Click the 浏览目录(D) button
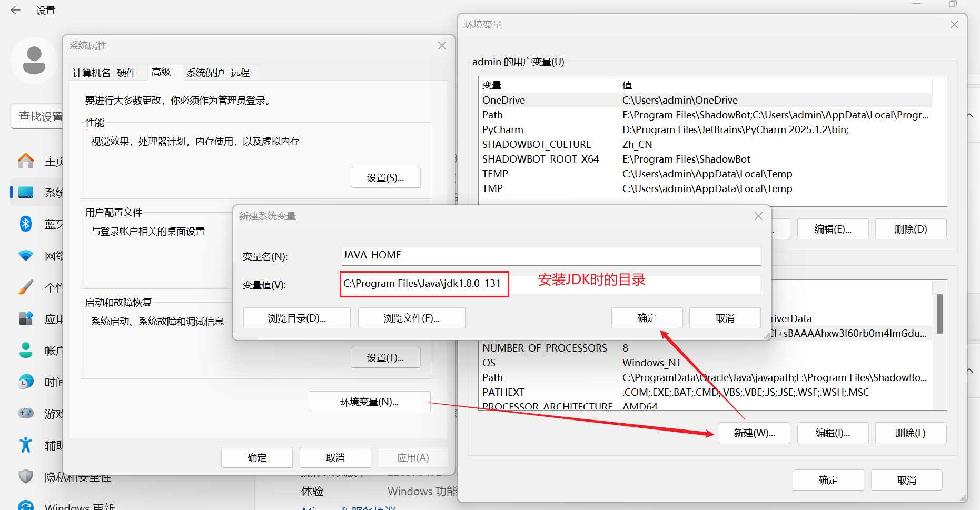 pyautogui.click(x=296, y=317)
